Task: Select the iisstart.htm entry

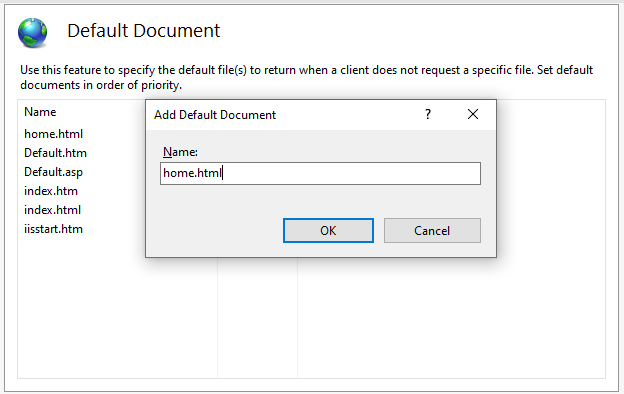Action: [x=53, y=229]
